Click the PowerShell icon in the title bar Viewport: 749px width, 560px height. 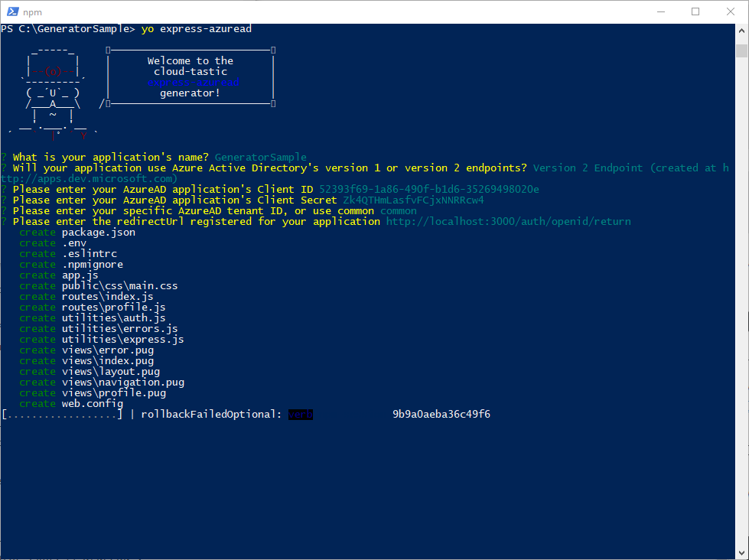click(13, 12)
